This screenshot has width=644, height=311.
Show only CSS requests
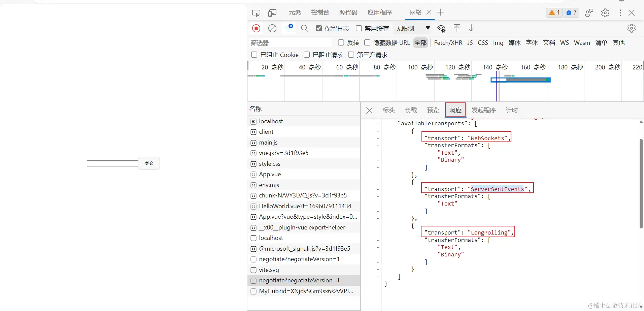(x=483, y=43)
